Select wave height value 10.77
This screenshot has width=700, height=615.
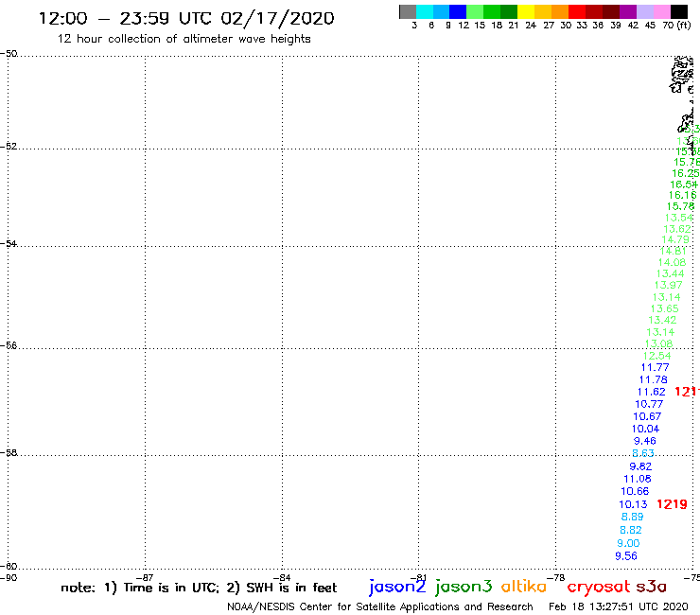click(649, 404)
